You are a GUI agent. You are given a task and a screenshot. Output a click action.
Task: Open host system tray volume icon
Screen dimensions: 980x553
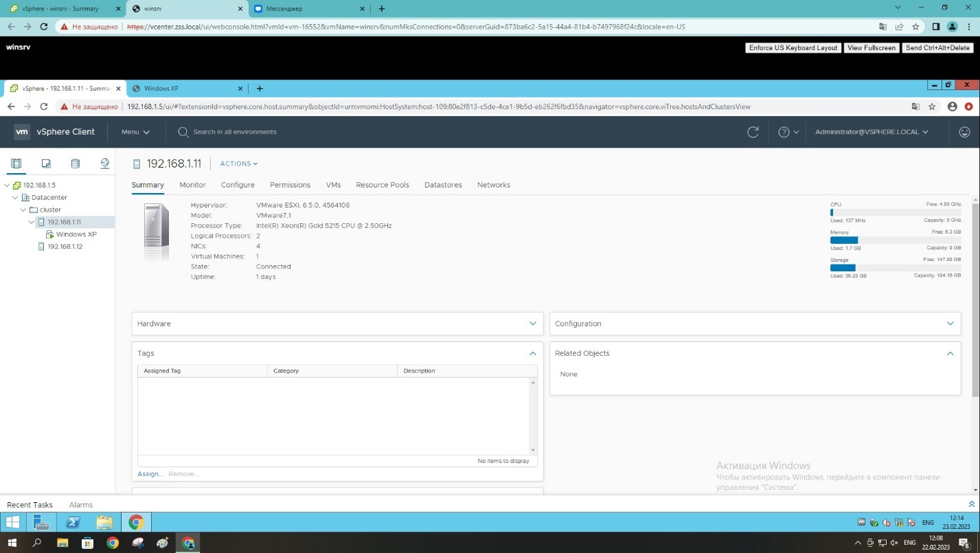[x=893, y=543]
